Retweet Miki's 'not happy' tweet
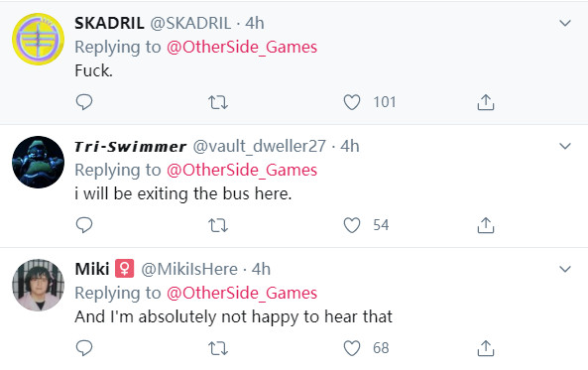 click(218, 348)
